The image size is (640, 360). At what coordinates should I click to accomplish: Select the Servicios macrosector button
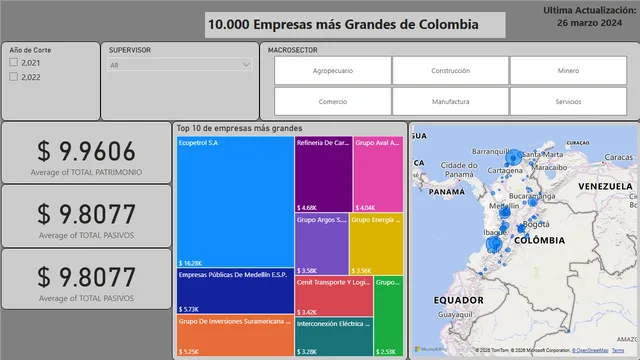pos(568,102)
